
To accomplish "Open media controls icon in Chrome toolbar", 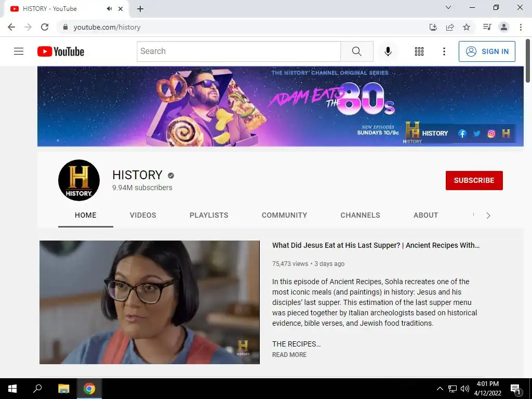I will [x=487, y=27].
